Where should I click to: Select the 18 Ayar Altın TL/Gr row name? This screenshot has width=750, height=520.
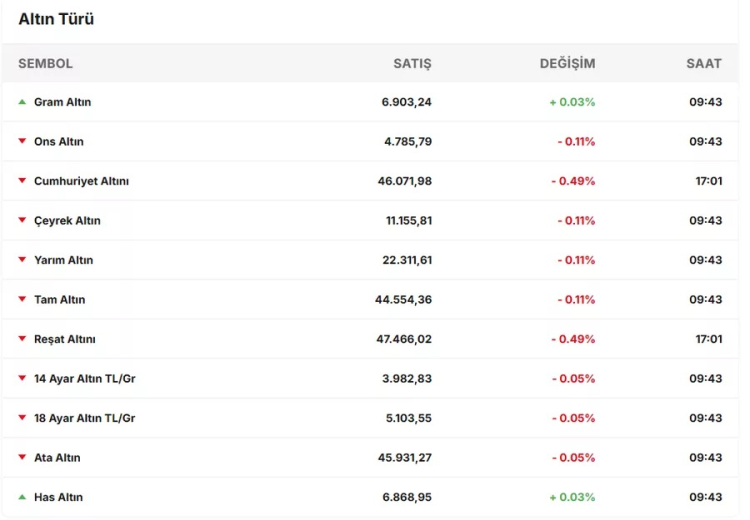click(x=84, y=418)
